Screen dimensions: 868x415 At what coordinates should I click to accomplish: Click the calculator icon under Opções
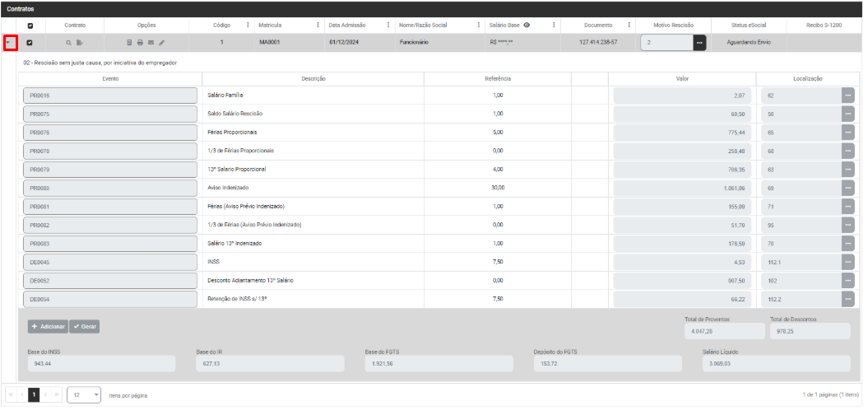(x=129, y=43)
